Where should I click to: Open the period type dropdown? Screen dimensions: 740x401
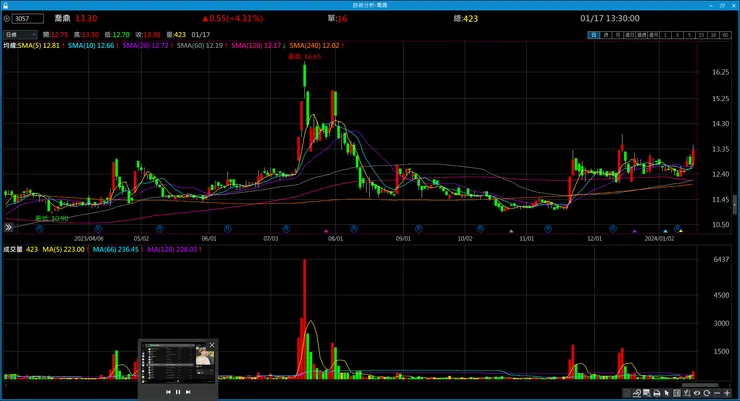(20, 34)
